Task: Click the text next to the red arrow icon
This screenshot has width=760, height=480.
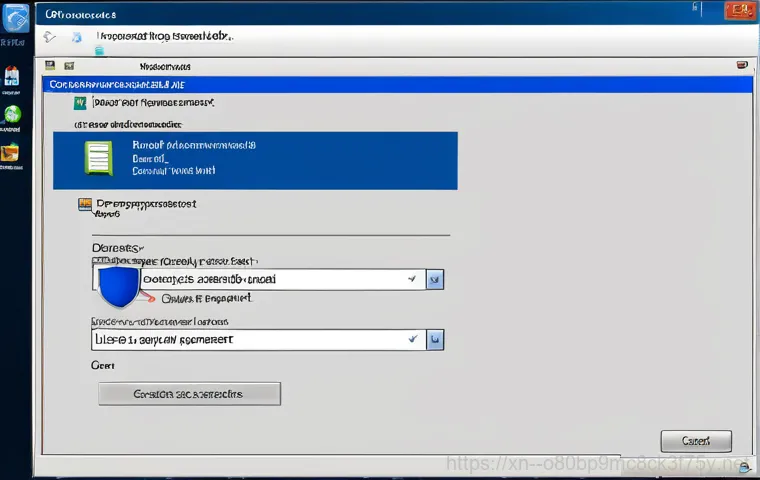Action: [206, 298]
